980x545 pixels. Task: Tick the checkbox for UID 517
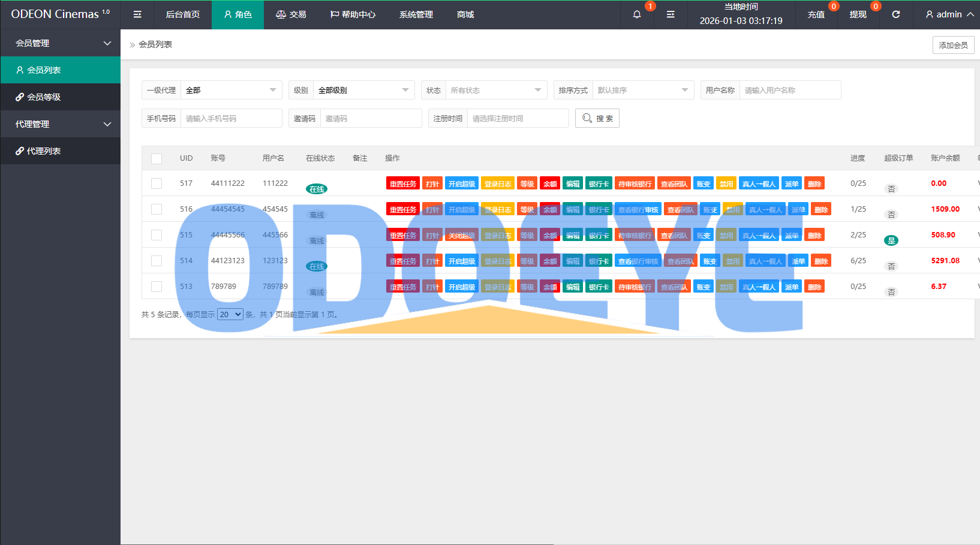point(157,183)
